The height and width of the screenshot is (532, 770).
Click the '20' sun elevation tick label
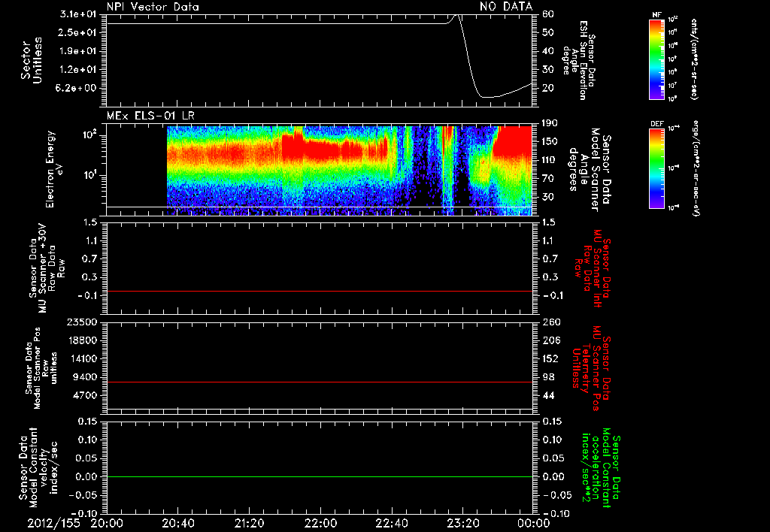tap(548, 89)
